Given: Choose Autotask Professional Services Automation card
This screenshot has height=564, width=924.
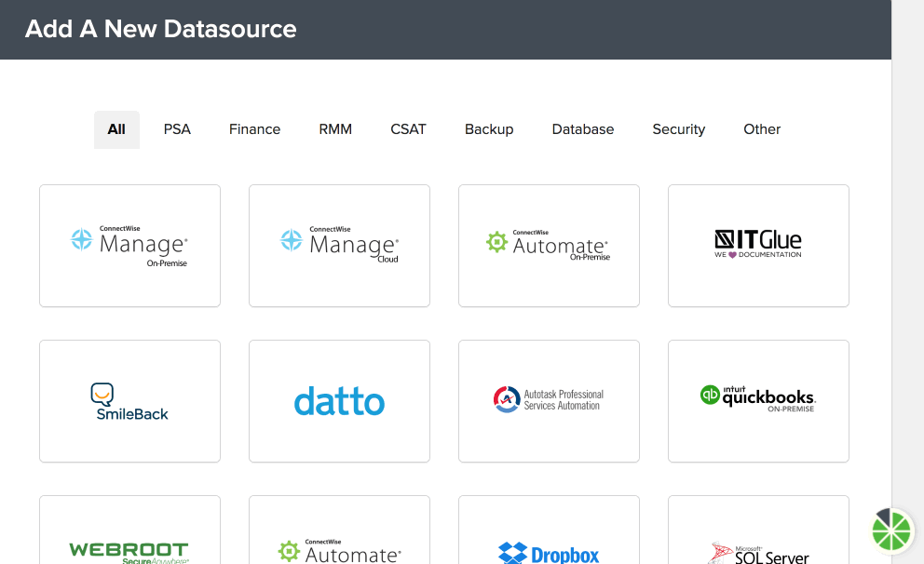Looking at the screenshot, I should point(549,401).
